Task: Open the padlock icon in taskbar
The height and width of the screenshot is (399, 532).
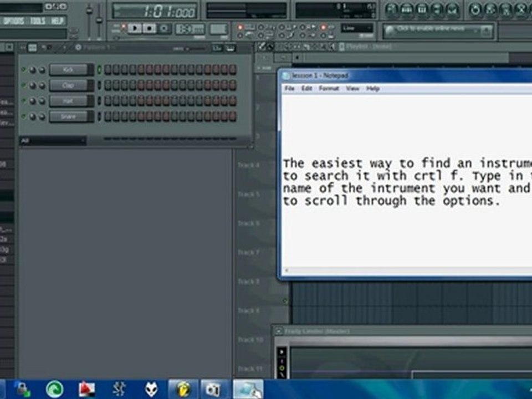Action: coord(23,389)
